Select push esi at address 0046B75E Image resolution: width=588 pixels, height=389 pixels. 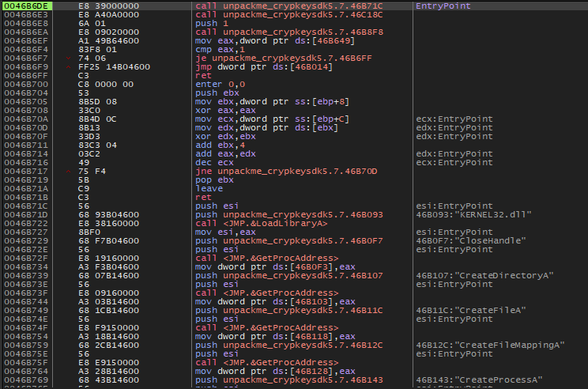pyautogui.click(x=217, y=353)
